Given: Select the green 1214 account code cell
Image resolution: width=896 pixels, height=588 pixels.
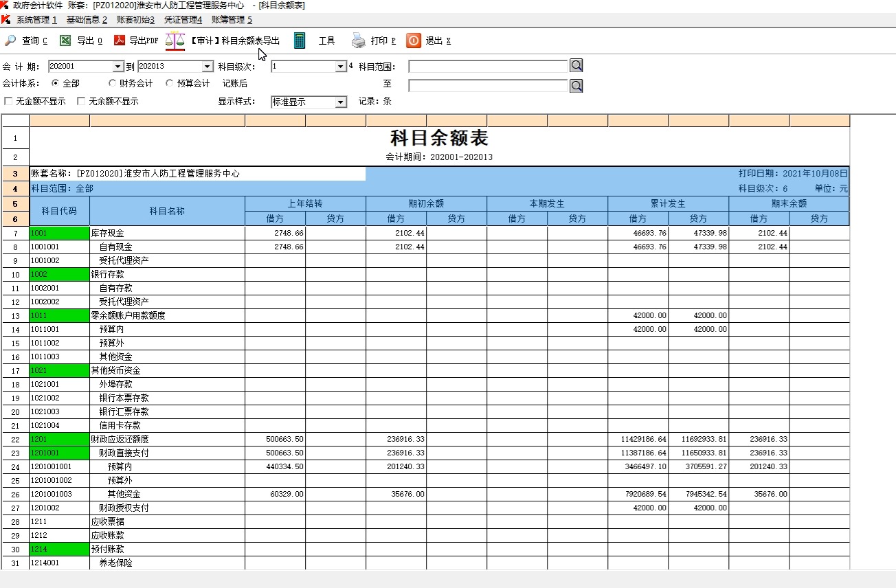Looking at the screenshot, I should point(60,549).
